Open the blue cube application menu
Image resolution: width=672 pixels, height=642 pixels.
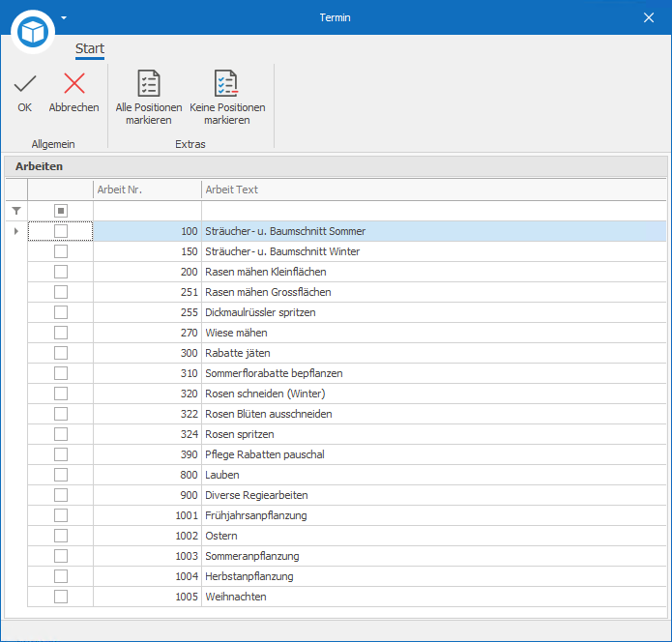(x=33, y=32)
